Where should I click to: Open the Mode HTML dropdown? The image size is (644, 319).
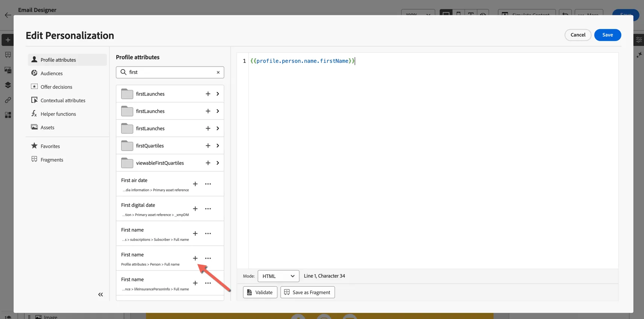coord(278,276)
